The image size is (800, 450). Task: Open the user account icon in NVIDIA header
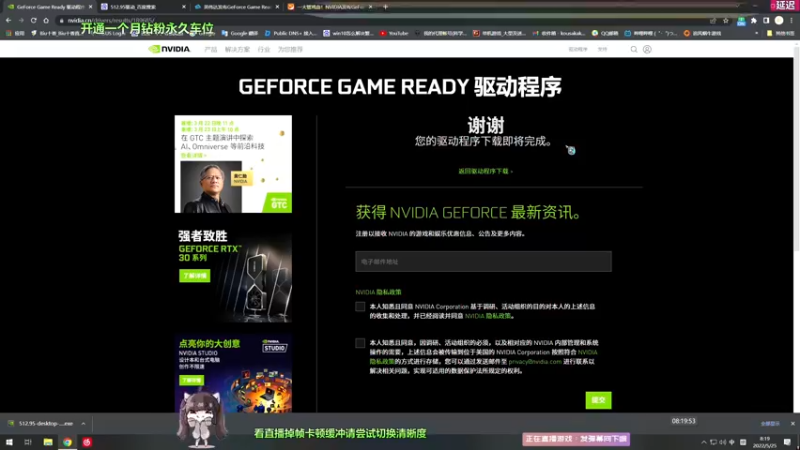pos(647,49)
